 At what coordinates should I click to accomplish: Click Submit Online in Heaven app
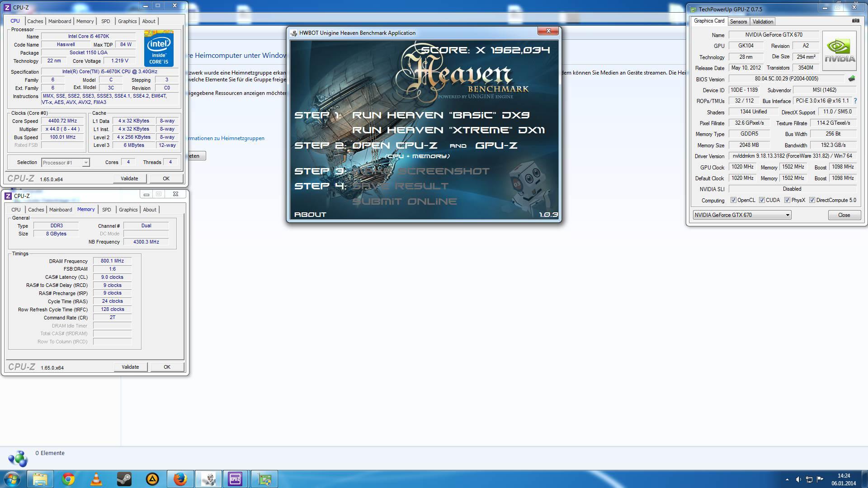tap(405, 202)
